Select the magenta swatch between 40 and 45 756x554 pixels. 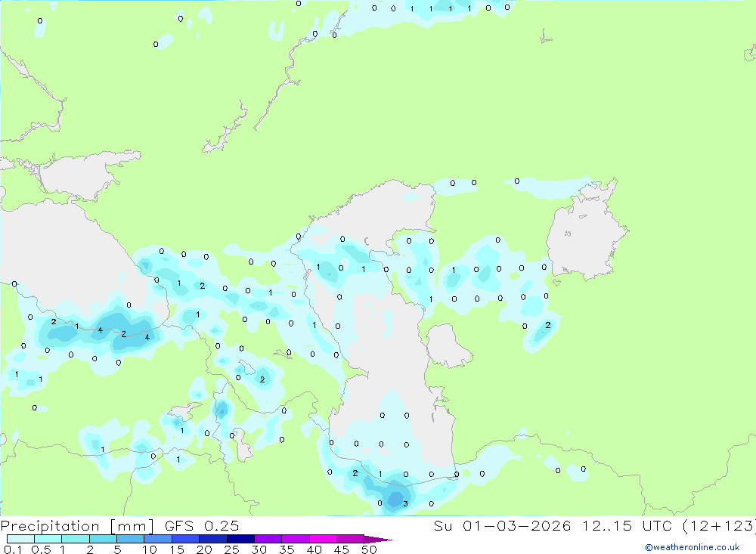[323, 539]
